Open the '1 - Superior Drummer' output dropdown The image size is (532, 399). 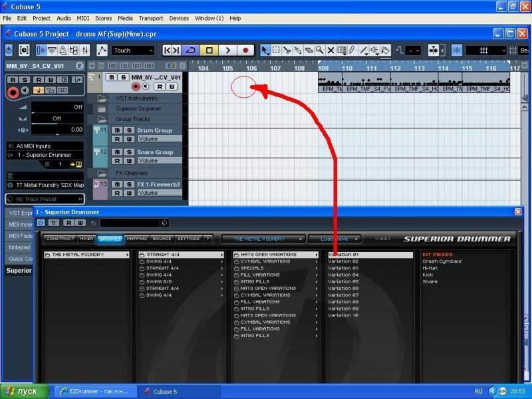tap(45, 155)
